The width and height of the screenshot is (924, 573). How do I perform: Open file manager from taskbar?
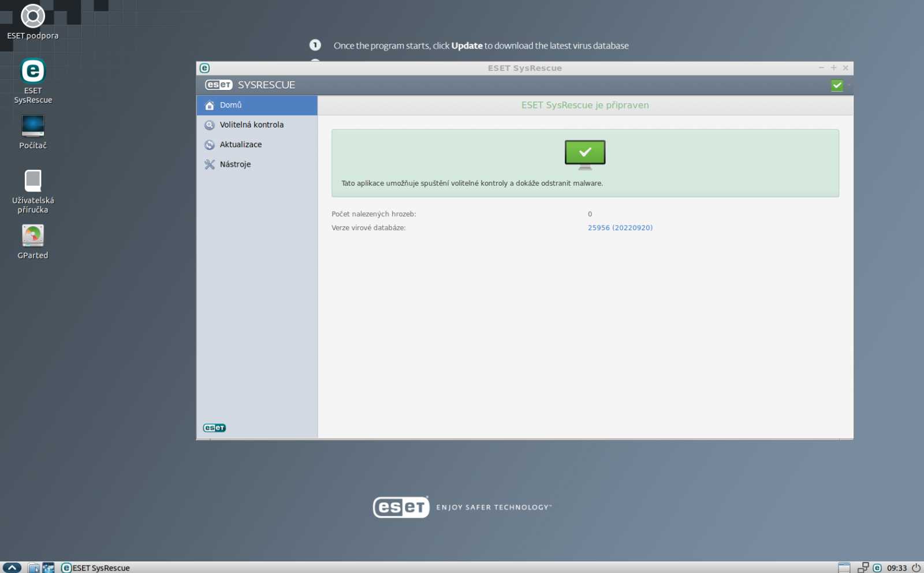[x=34, y=568]
